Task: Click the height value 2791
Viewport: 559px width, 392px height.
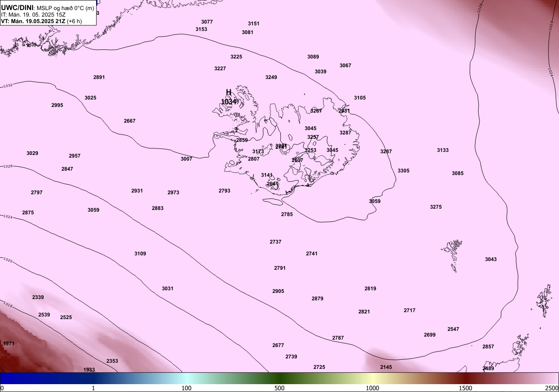Action: (x=280, y=268)
